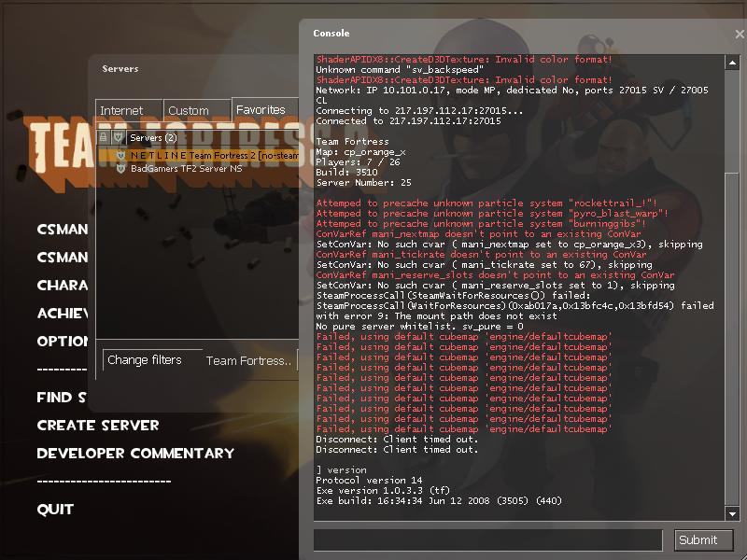The height and width of the screenshot is (560, 747).
Task: Start Developer Commentary from the menu
Action: click(x=135, y=454)
